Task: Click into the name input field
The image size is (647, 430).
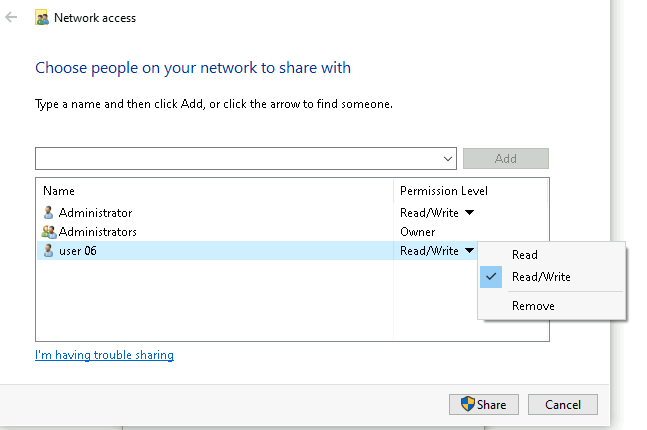Action: (x=238, y=158)
